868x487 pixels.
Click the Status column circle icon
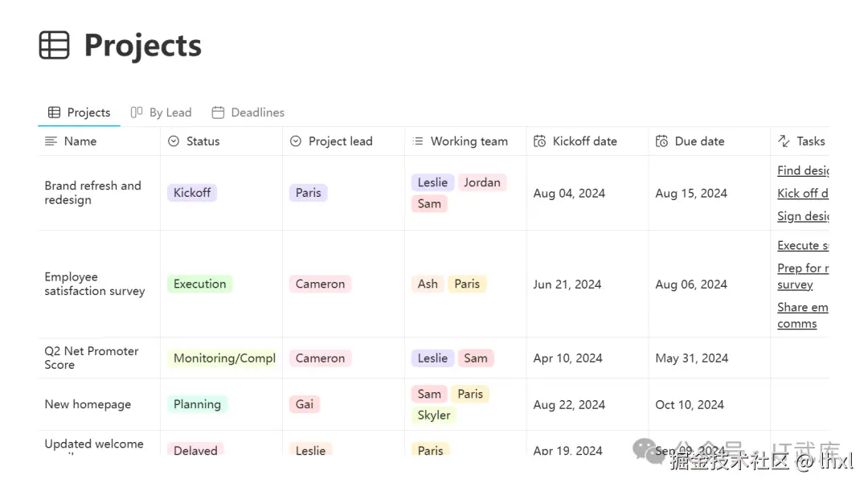coord(174,141)
